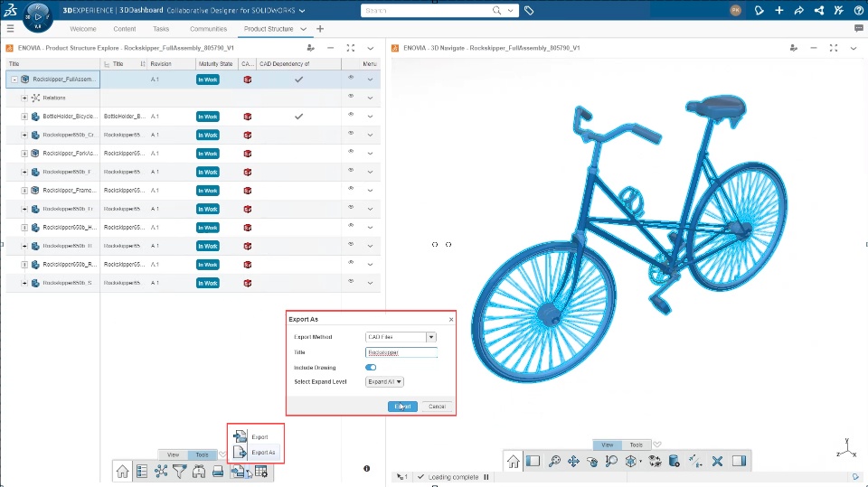Image resolution: width=868 pixels, height=487 pixels.
Task: Click the Export button in the dialog
Action: tap(402, 407)
